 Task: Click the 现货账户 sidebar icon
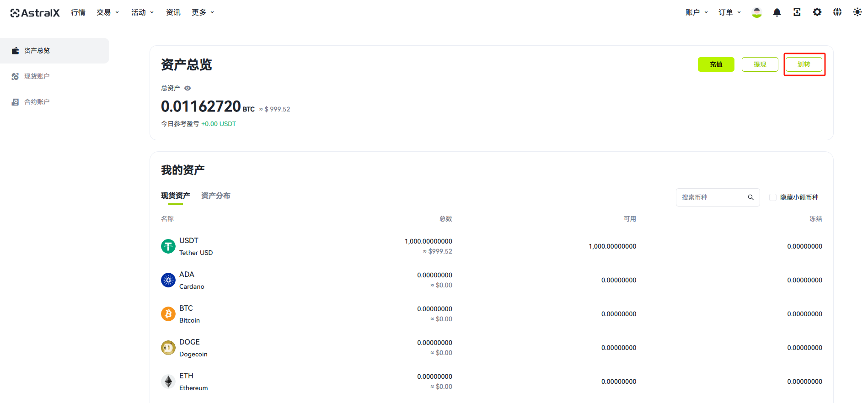pyautogui.click(x=15, y=76)
